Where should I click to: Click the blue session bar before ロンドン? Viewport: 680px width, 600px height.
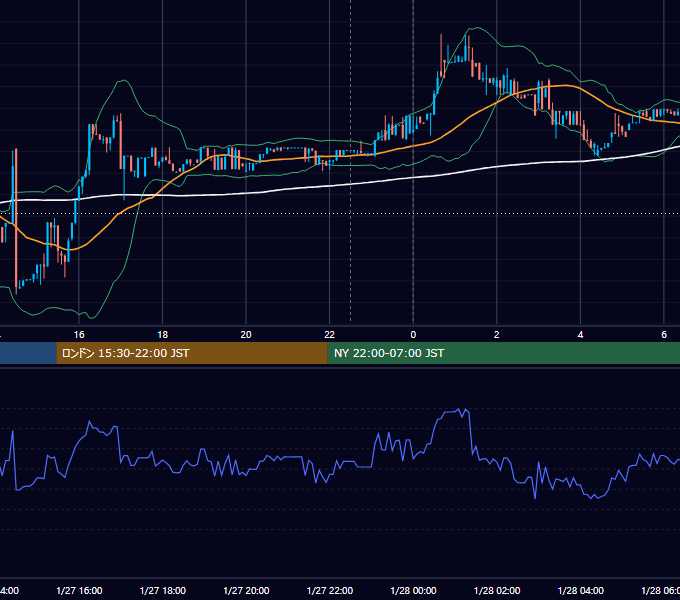tap(28, 353)
